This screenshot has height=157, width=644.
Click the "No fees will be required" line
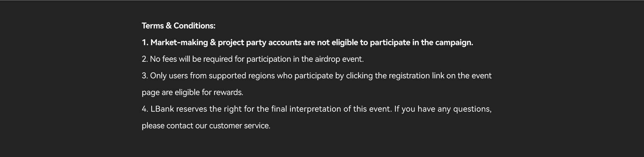pyautogui.click(x=253, y=59)
